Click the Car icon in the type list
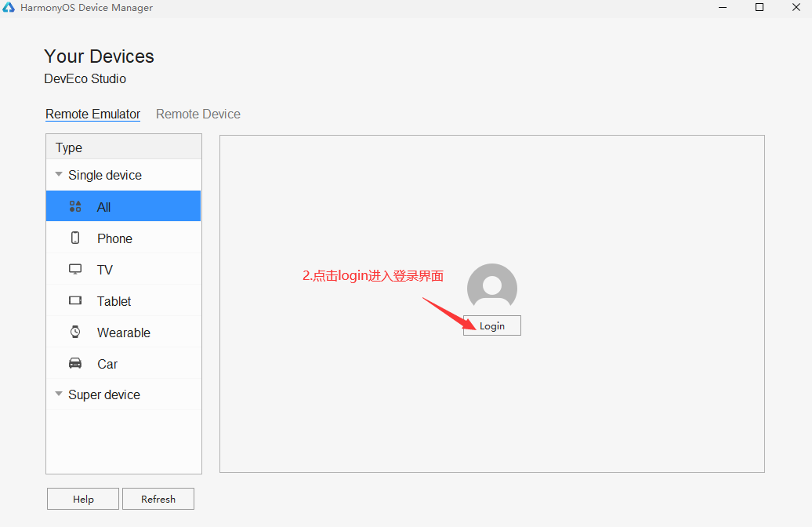Screen dimensions: 812x527 (x=75, y=363)
